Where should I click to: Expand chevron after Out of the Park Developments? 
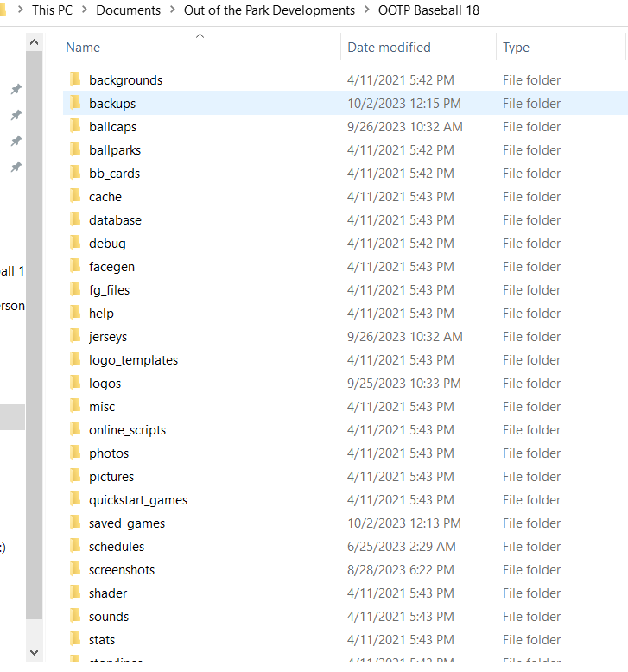[x=367, y=10]
